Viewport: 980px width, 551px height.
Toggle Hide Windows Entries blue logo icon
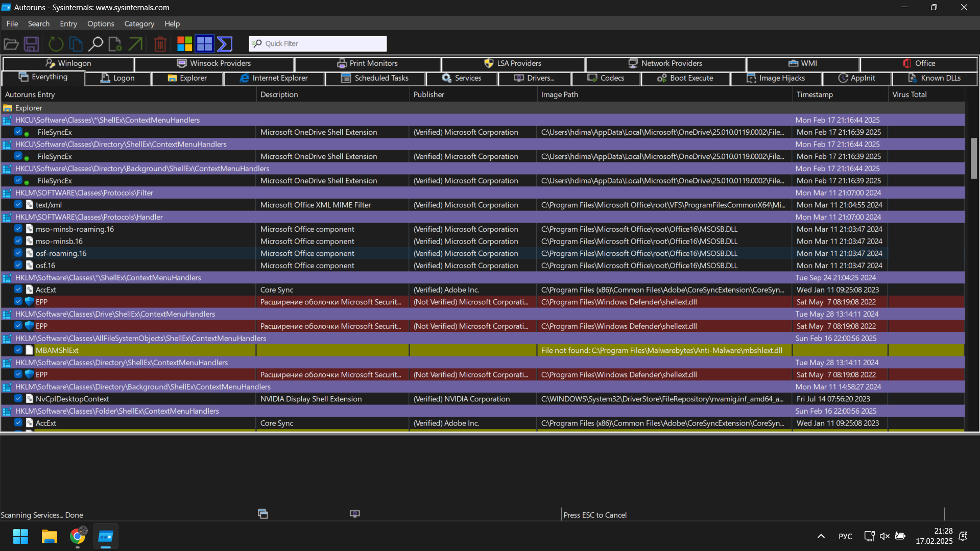pos(204,44)
